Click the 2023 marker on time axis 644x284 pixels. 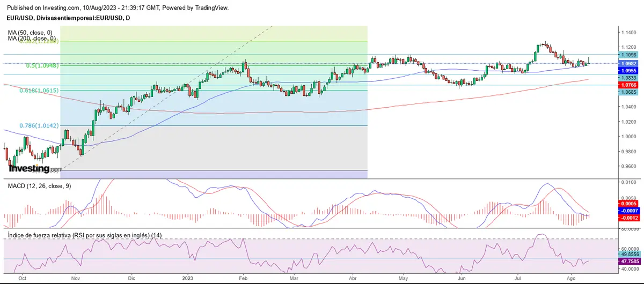pyautogui.click(x=187, y=279)
